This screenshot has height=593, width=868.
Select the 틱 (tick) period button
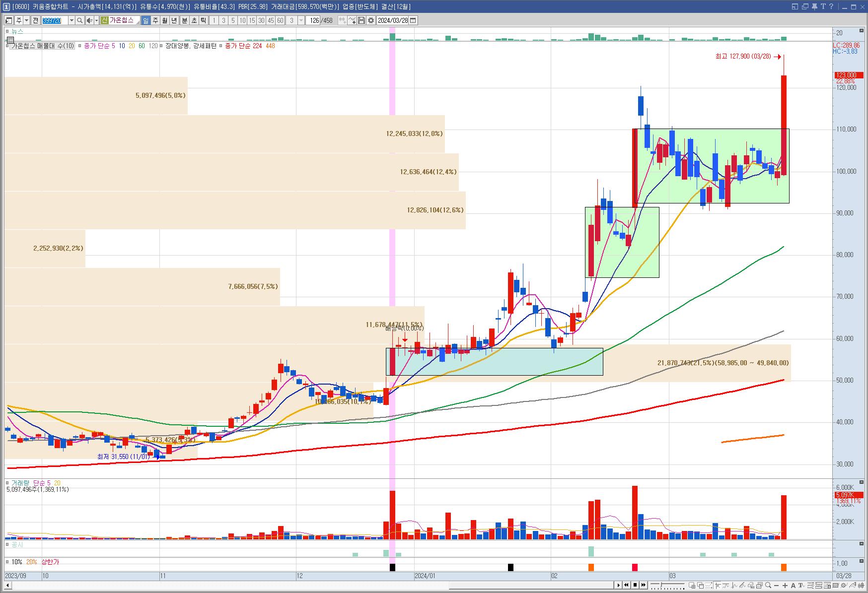(x=203, y=20)
